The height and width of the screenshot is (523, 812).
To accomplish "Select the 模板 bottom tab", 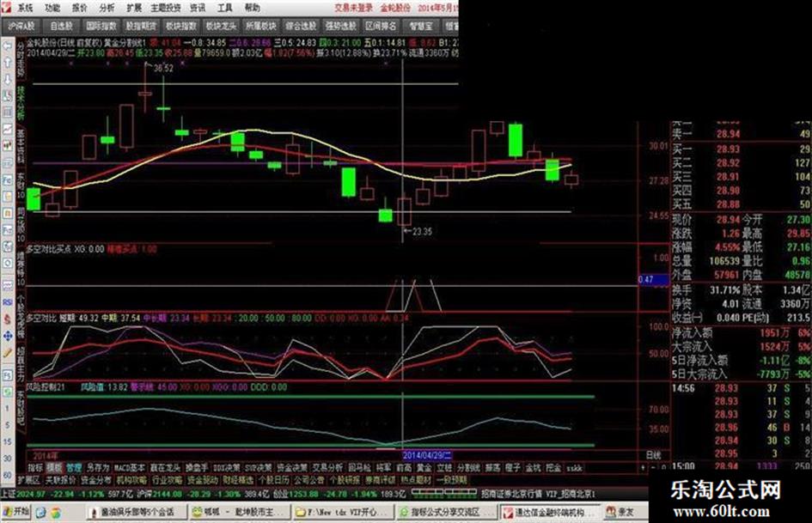I will (54, 468).
